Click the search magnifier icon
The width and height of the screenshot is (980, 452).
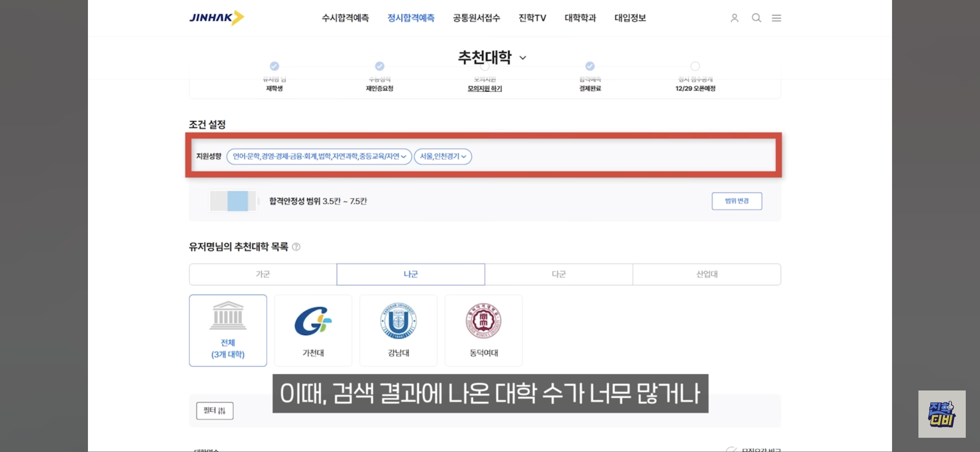click(x=756, y=18)
